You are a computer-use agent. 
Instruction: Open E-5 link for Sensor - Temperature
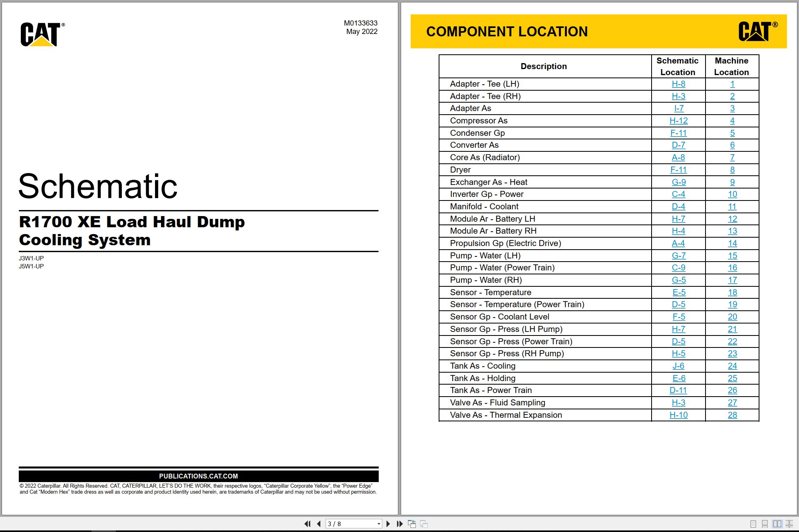pos(679,292)
